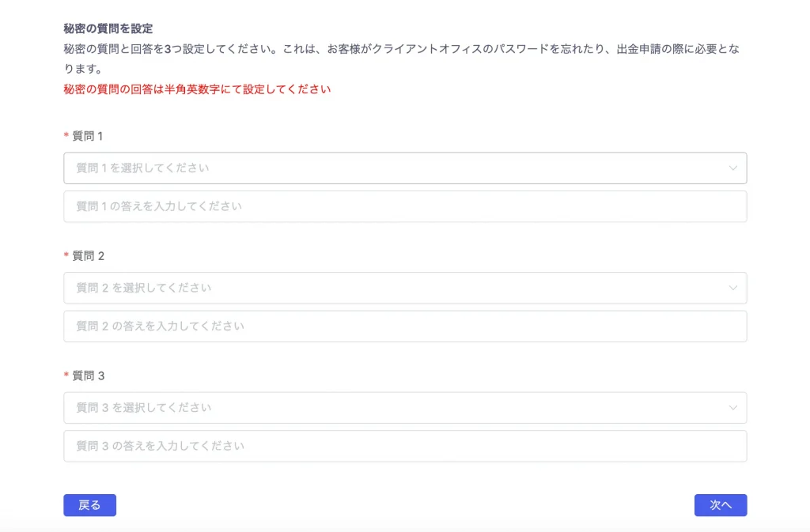Open the 質問 3 selection dropdown
Viewport: 810px width, 532px height.
click(x=405, y=408)
